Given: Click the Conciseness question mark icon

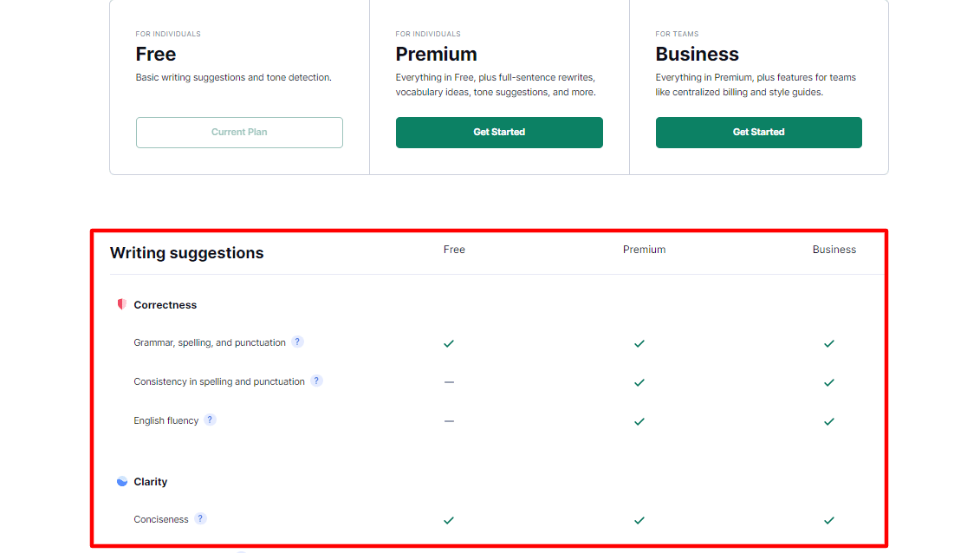Looking at the screenshot, I should pos(200,518).
